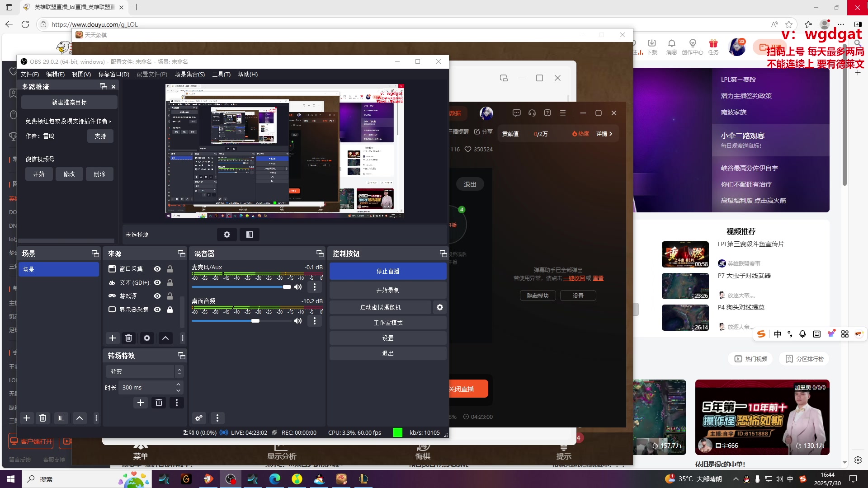Open the mixer panel three-dot menu
This screenshot has width=868, height=488.
[x=217, y=418]
